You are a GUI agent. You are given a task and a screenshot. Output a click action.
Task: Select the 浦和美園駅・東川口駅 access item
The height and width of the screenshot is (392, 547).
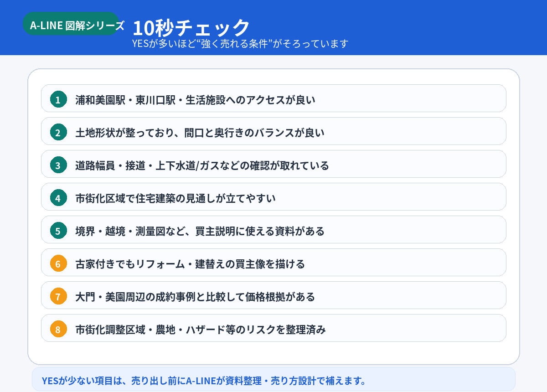coord(273,98)
